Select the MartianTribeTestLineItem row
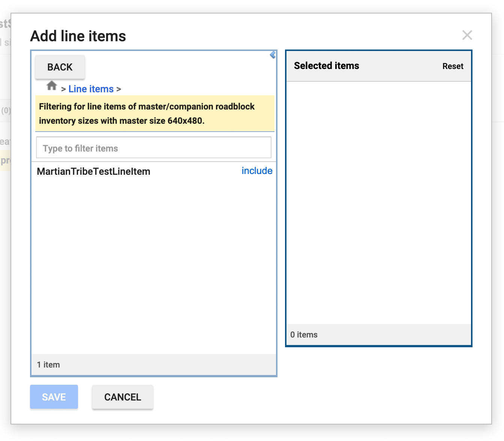The image size is (504, 441). point(94,171)
